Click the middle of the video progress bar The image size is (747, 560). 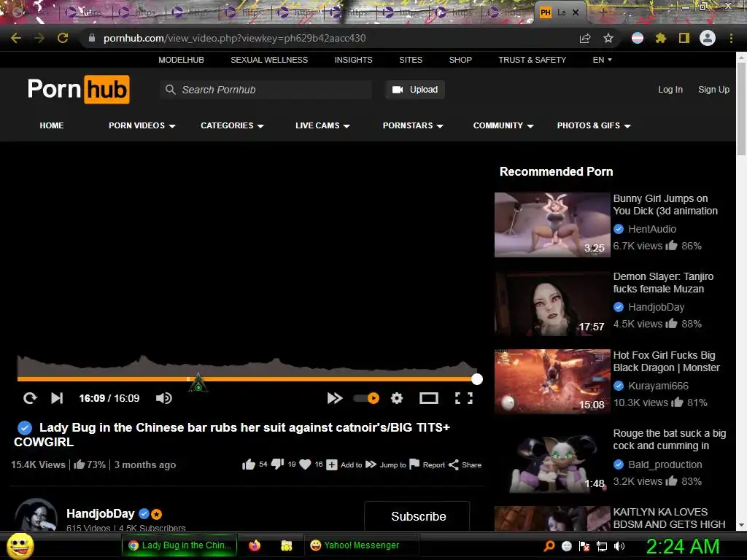pos(247,379)
